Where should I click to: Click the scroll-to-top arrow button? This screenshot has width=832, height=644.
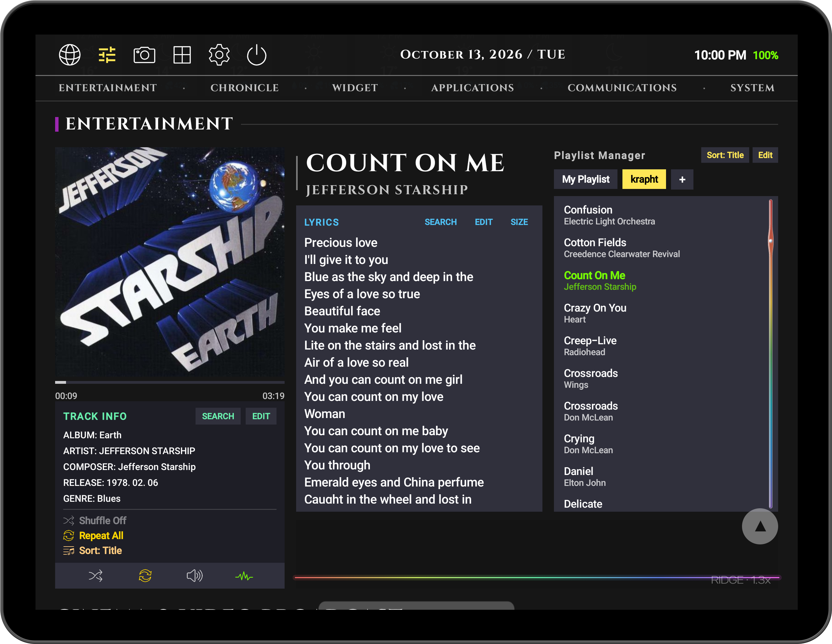coord(760,526)
